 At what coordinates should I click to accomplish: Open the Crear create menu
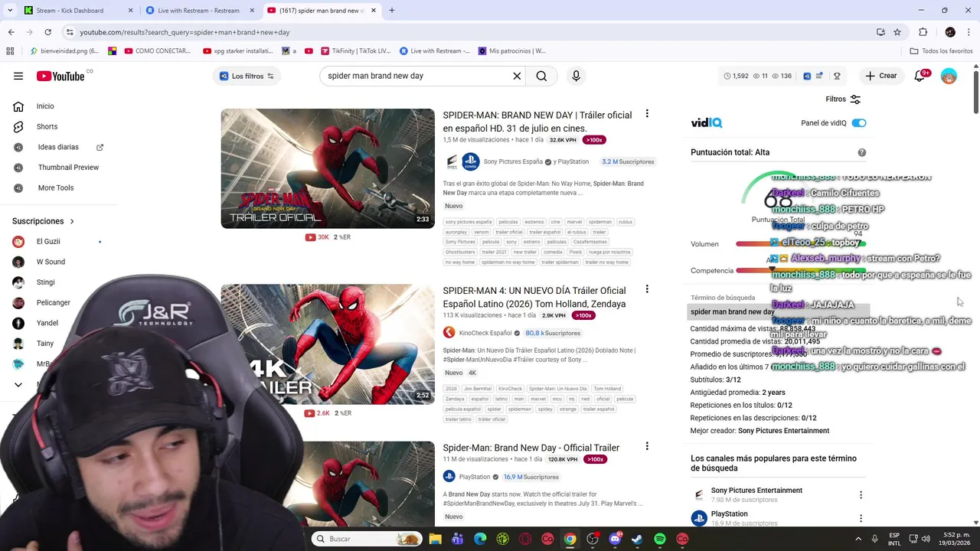pyautogui.click(x=880, y=76)
